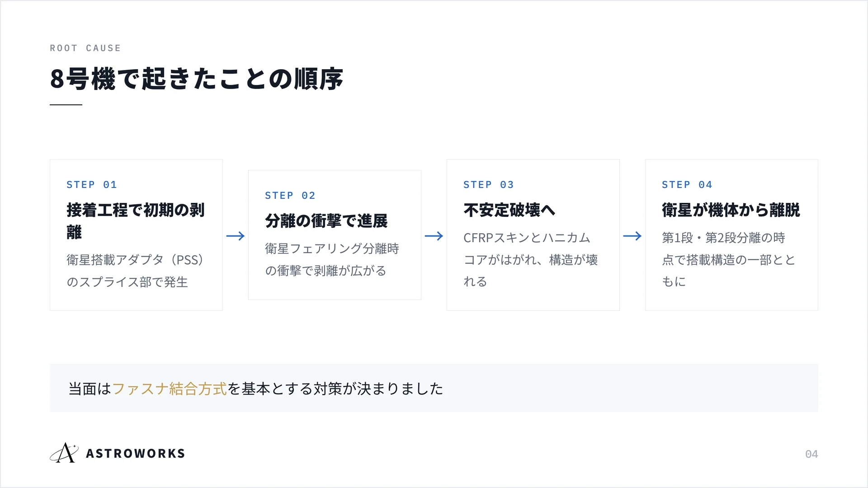Click the description mentioning PSS スプライス部

coord(135,271)
